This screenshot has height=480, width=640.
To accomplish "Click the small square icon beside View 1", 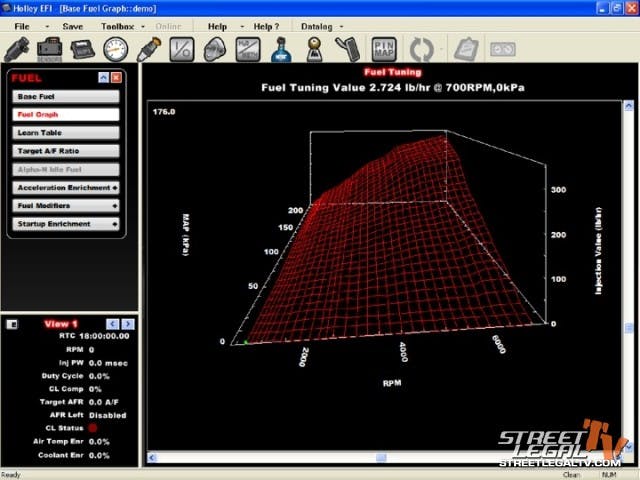I will pos(10,323).
